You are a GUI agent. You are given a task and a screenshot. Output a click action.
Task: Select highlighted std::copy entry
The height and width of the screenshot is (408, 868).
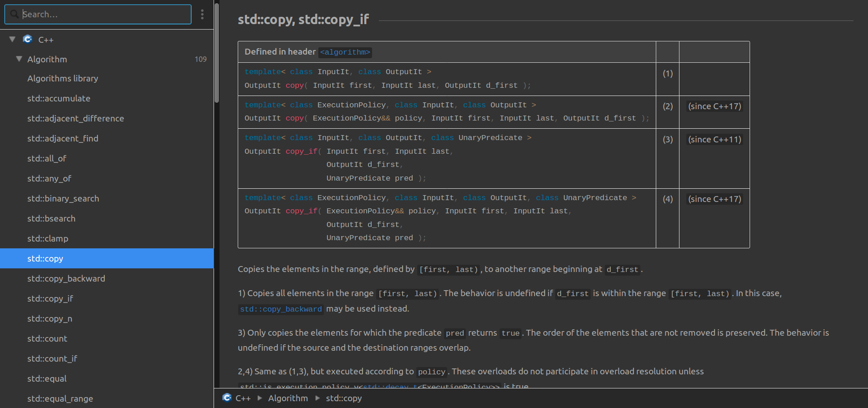click(x=107, y=258)
